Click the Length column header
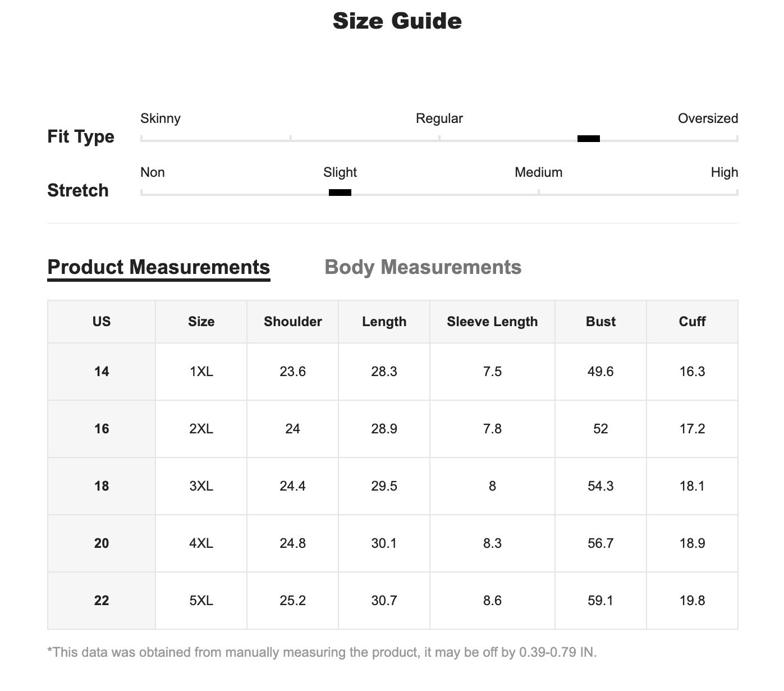 coord(384,322)
